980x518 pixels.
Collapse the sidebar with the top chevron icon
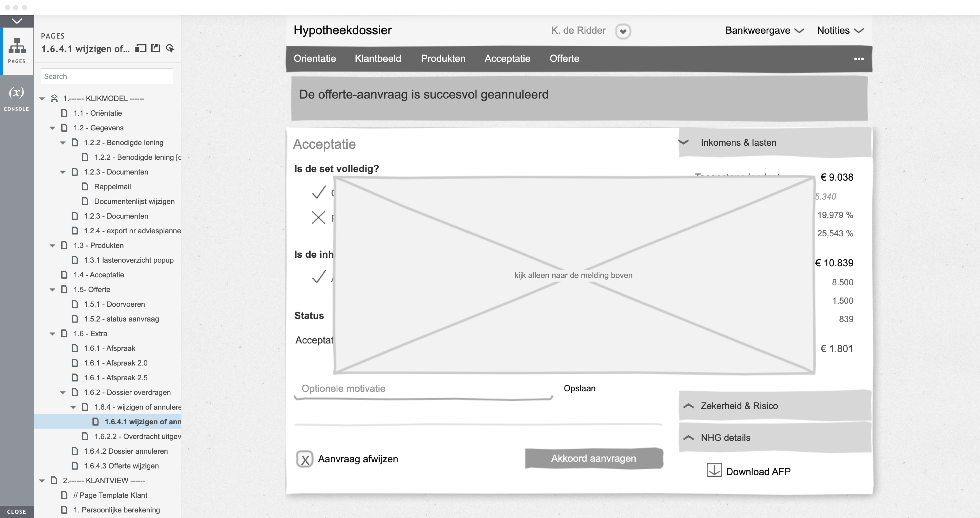coord(17,21)
